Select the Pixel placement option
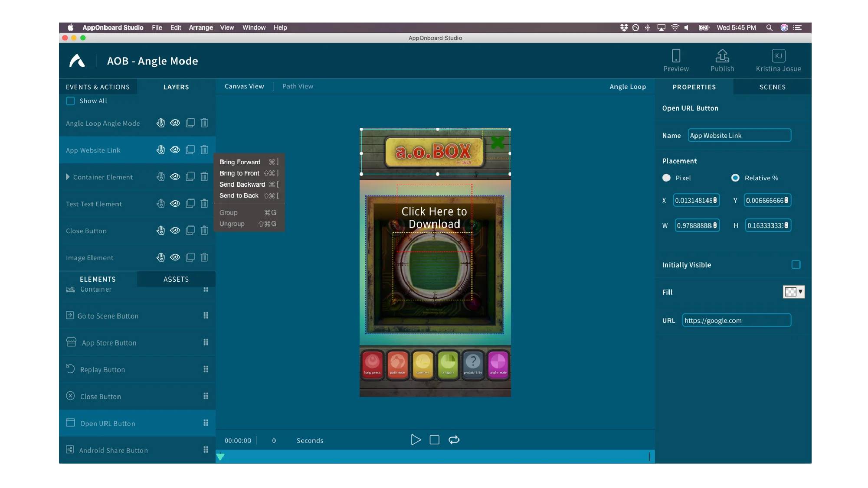The image size is (868, 488). [x=666, y=178]
